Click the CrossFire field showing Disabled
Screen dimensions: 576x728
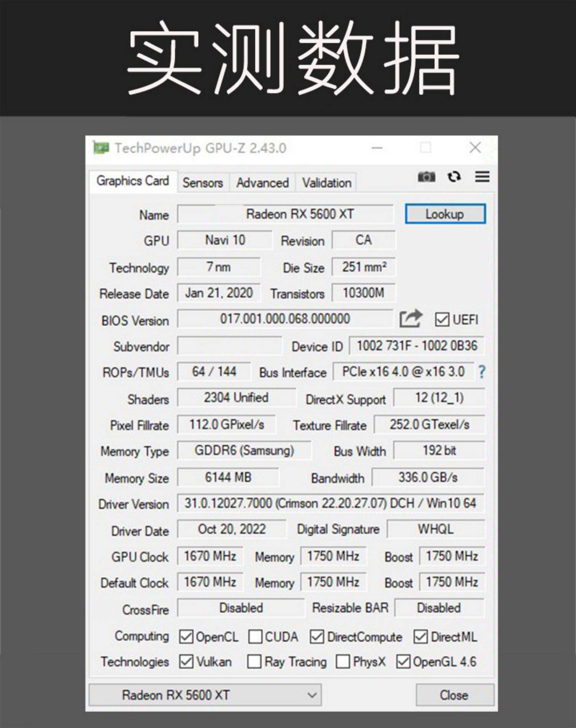[x=241, y=608]
